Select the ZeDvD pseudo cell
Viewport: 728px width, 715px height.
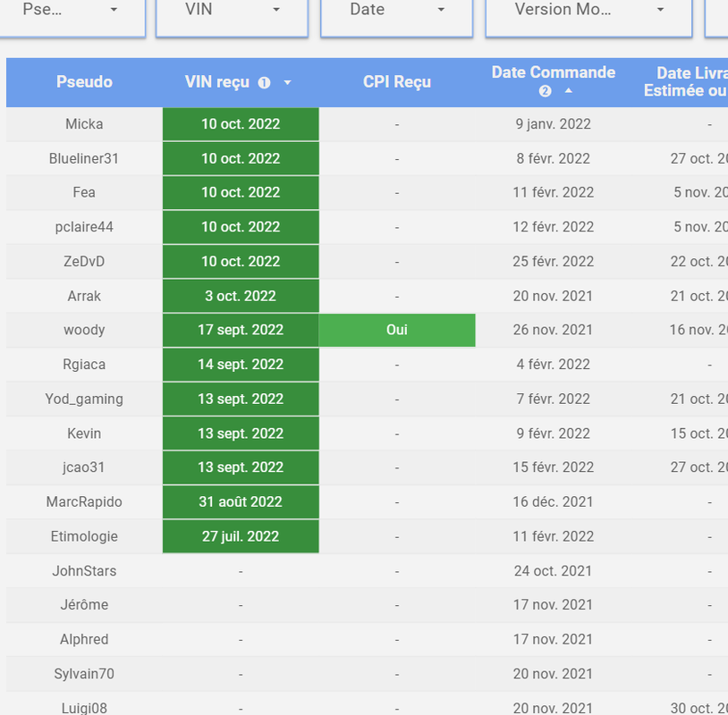(x=84, y=262)
